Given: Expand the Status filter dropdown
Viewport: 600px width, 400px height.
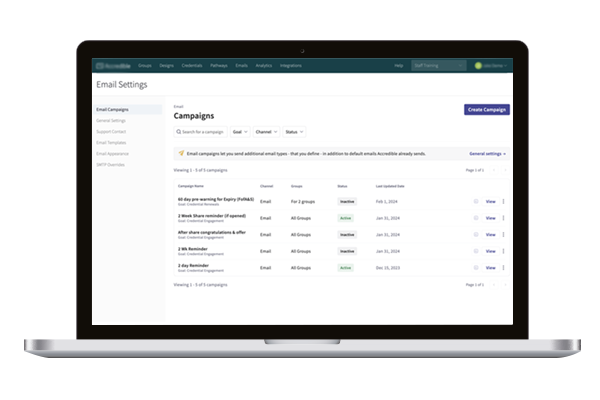Looking at the screenshot, I should pyautogui.click(x=294, y=131).
